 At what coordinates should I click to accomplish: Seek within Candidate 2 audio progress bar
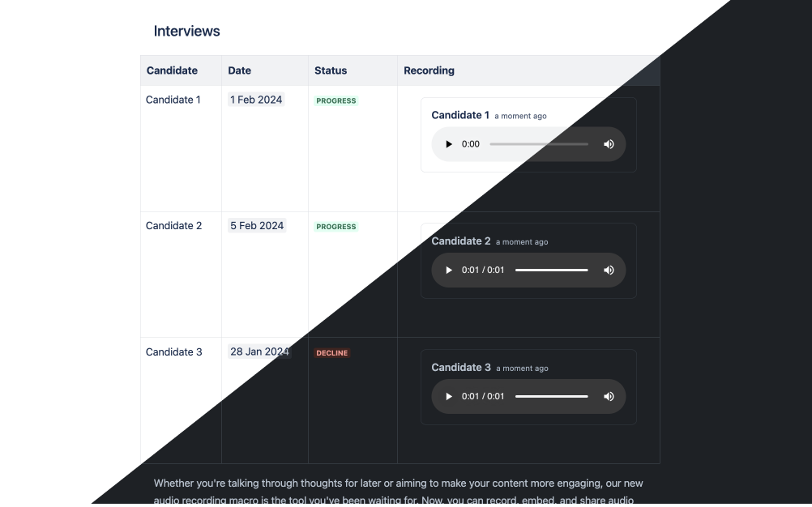click(x=552, y=270)
